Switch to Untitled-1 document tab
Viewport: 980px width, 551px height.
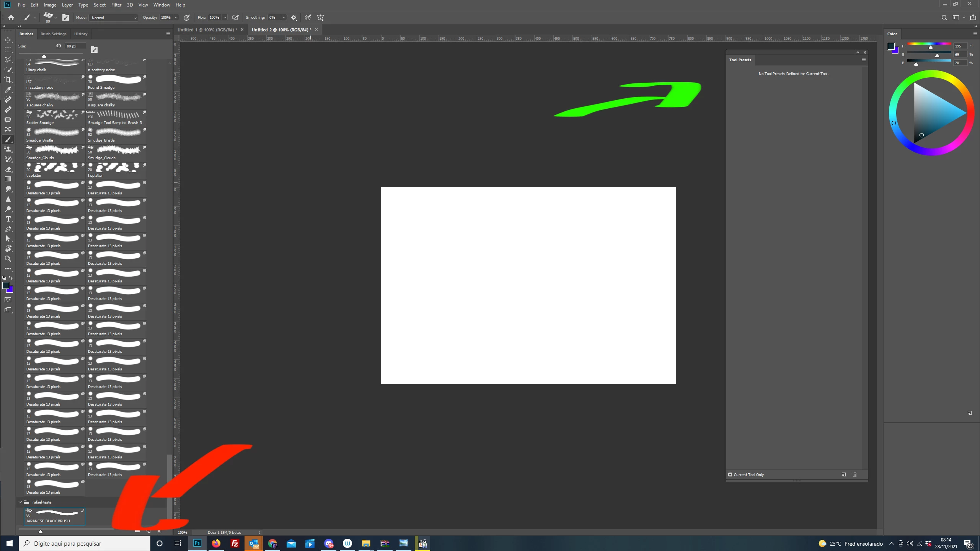click(207, 30)
